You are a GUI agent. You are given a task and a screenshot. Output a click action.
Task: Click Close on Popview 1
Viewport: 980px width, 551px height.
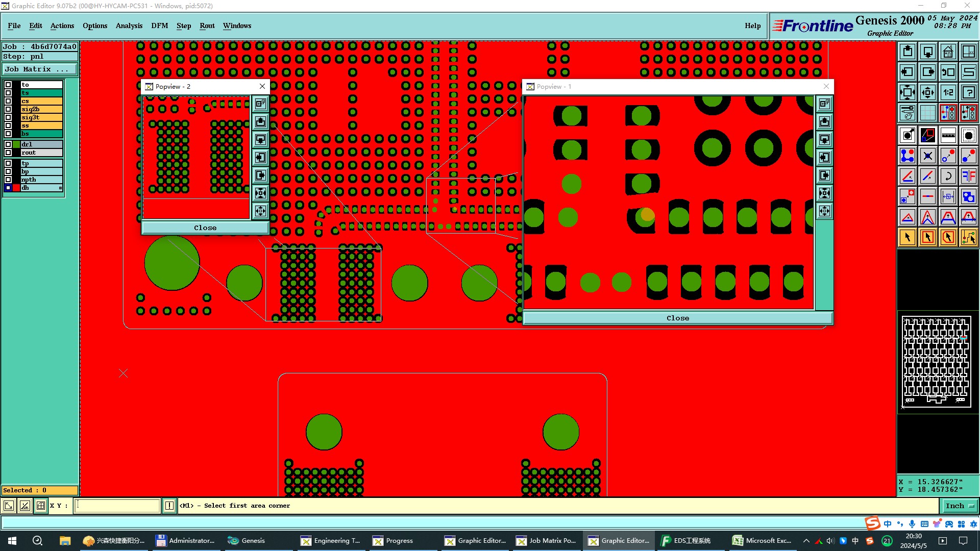677,318
